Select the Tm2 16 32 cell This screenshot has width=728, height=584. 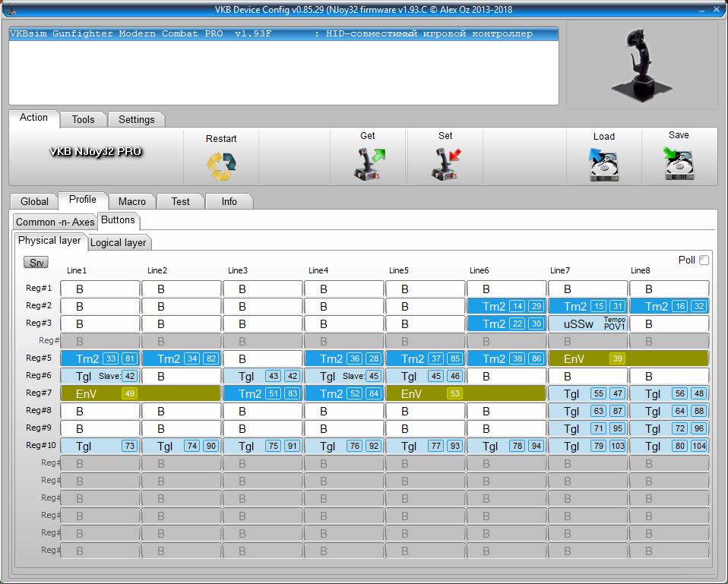tap(669, 306)
